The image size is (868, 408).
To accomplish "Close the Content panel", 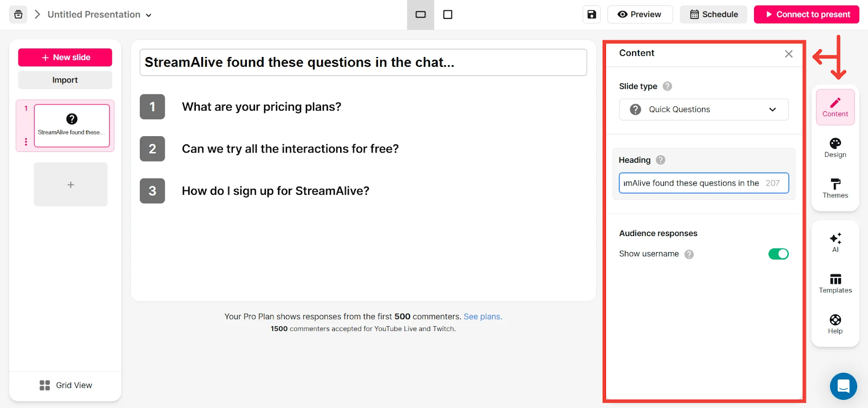I will pos(789,54).
